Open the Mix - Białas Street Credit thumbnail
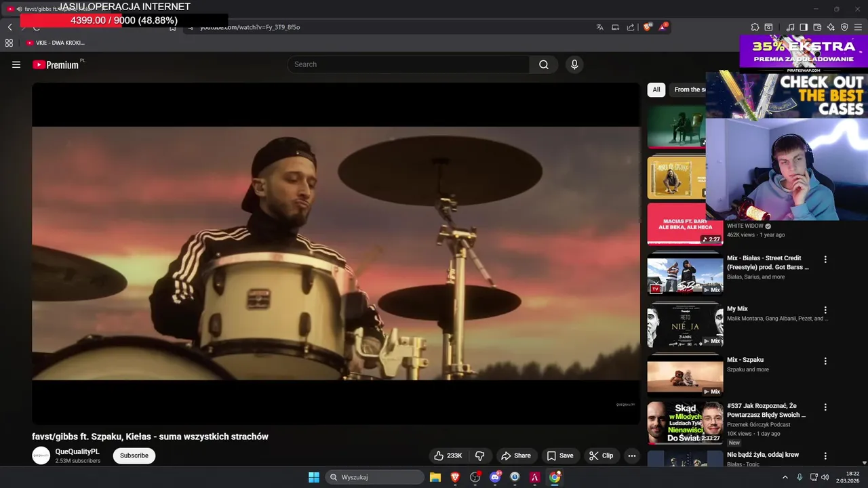This screenshot has width=868, height=488. point(685,274)
